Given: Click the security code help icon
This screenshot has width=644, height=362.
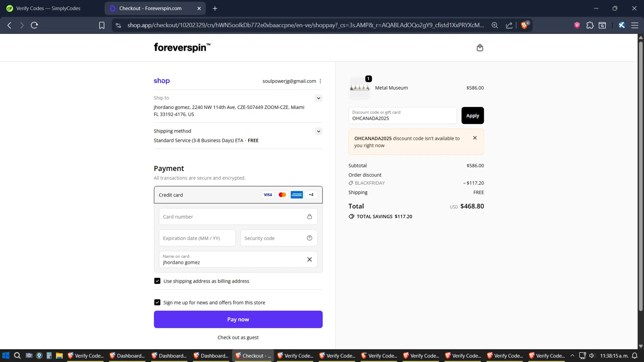Looking at the screenshot, I should pos(310,238).
